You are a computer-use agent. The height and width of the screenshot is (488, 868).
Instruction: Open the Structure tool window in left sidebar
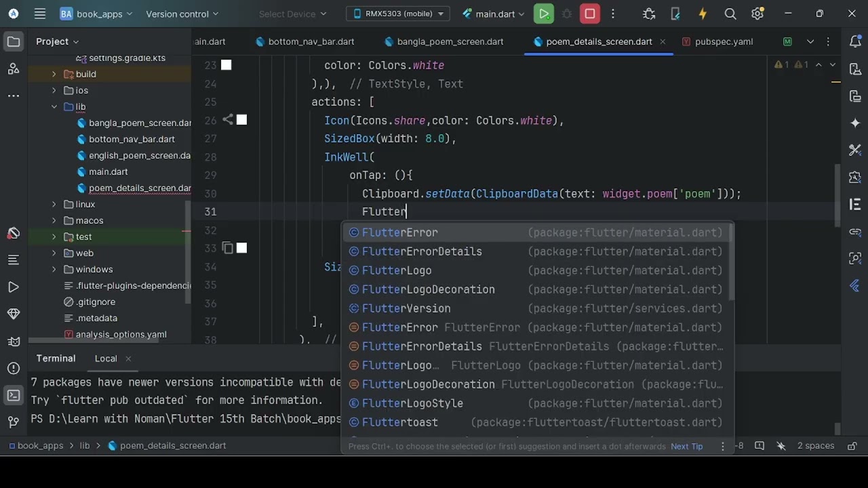(x=14, y=260)
